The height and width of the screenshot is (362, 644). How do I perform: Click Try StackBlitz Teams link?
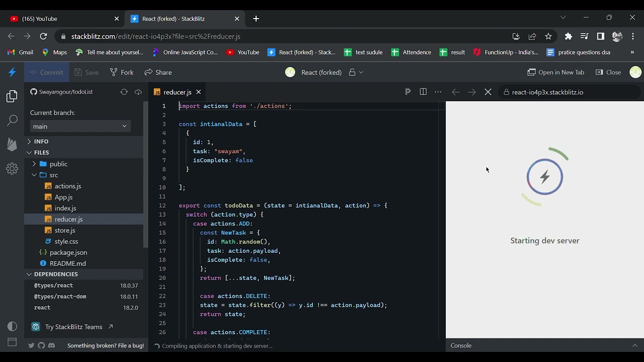(x=73, y=327)
